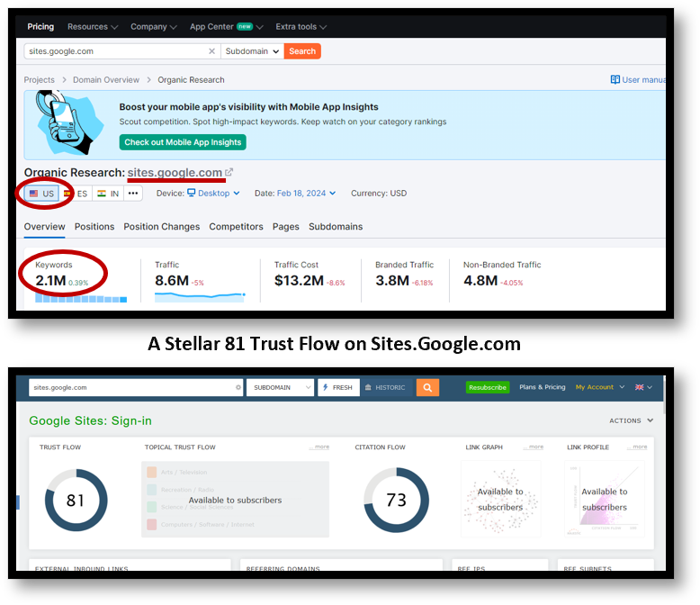Clear the Semrush search field with X

tap(212, 51)
